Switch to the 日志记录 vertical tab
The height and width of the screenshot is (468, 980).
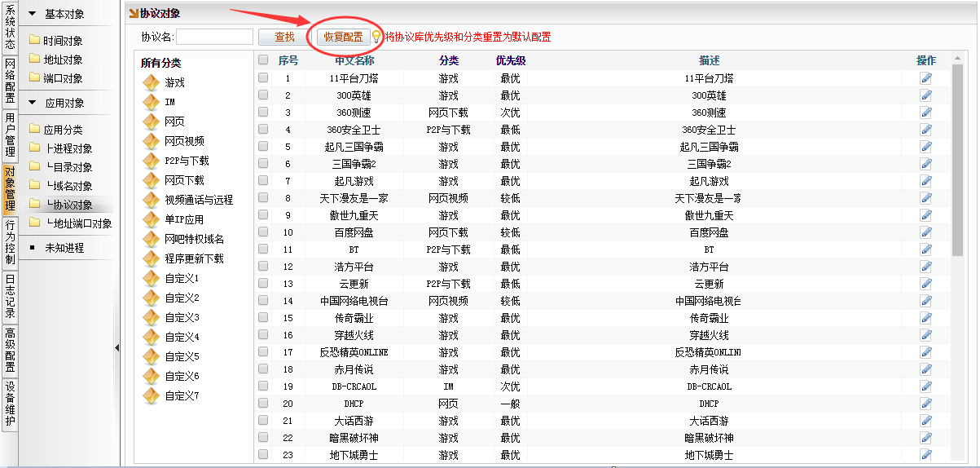10,296
